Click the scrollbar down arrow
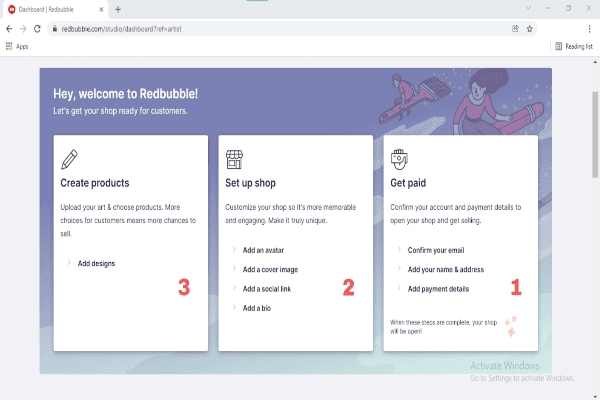600x400 pixels. (595, 396)
